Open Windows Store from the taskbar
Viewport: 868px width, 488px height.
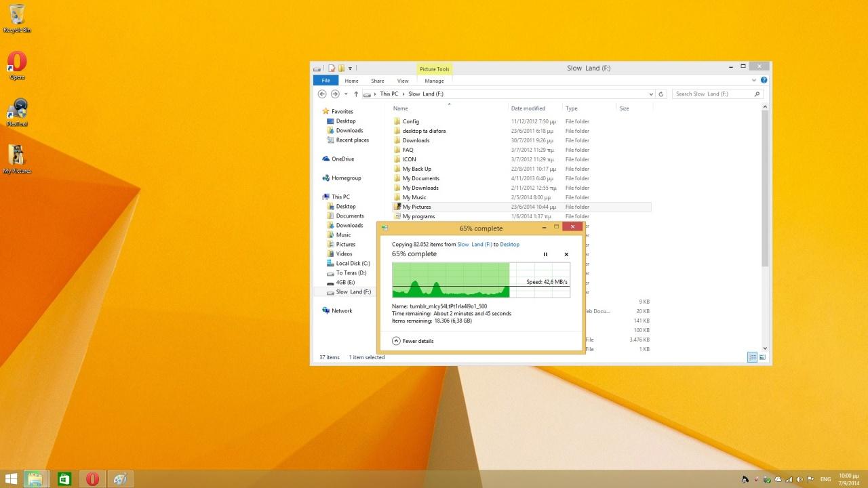point(64,479)
